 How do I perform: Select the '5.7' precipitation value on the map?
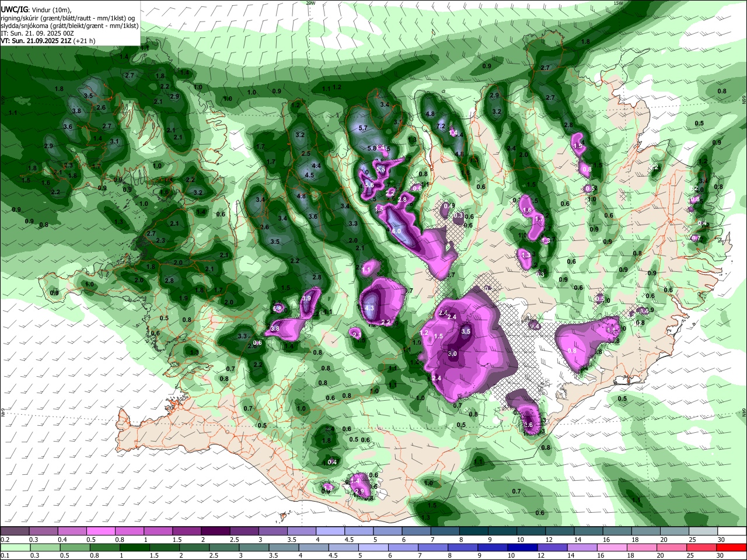(x=362, y=128)
